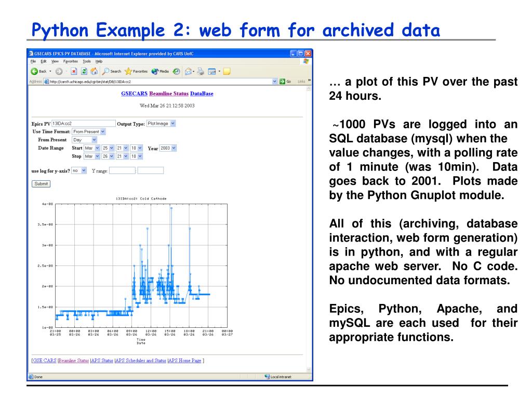Click the IE Forward arrow button
This screenshot has height=399, width=532.
[59, 71]
